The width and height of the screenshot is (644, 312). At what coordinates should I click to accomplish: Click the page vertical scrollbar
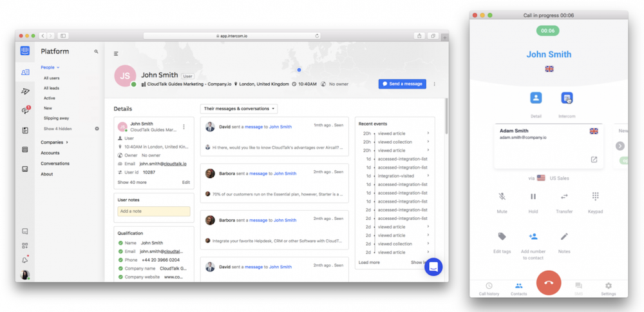[446, 116]
